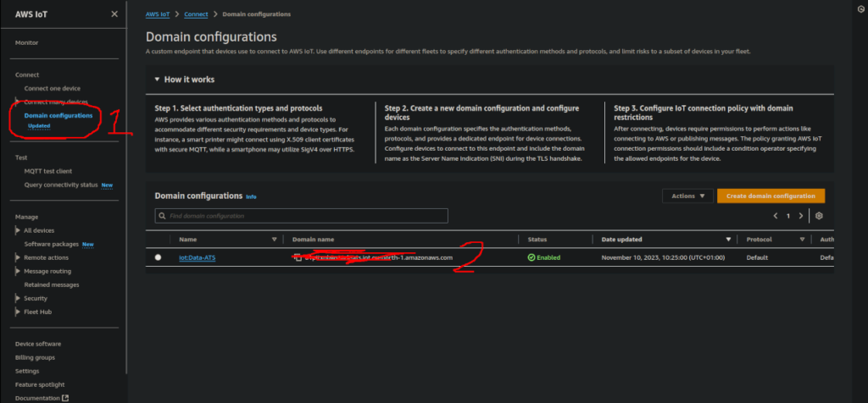This screenshot has width=868, height=403.
Task: Open Settings in sidebar
Action: click(x=27, y=371)
